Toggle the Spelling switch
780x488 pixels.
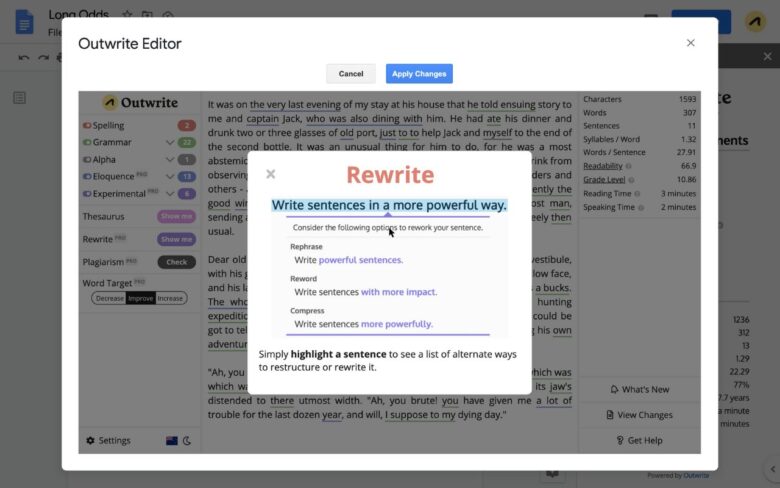[87, 125]
